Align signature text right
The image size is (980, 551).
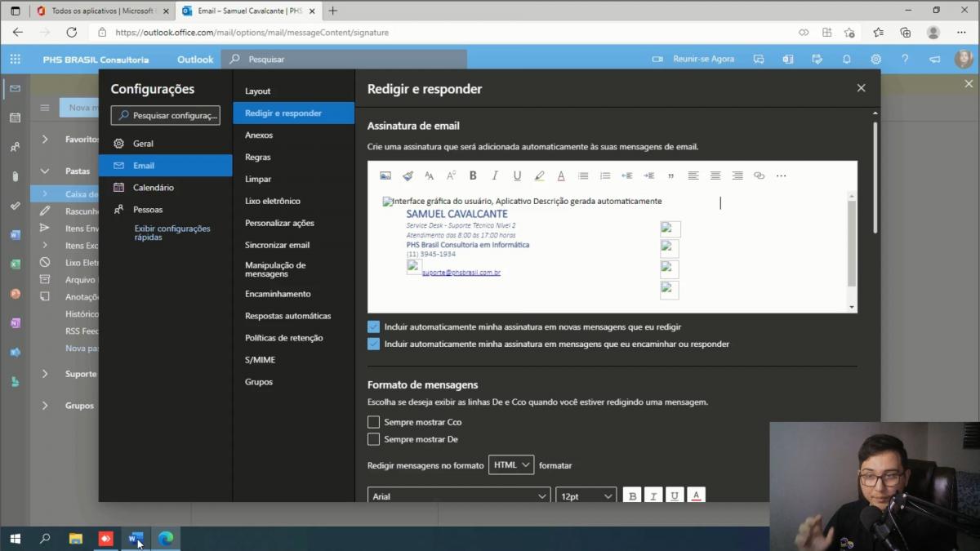[737, 176]
